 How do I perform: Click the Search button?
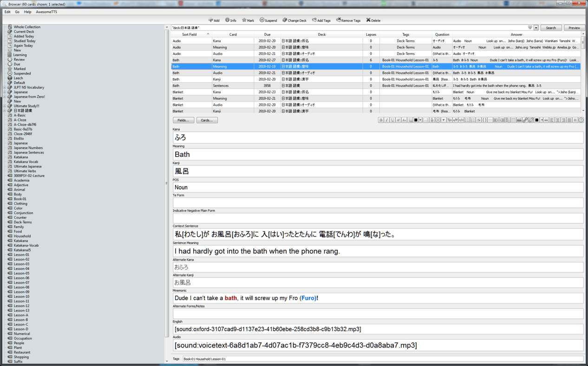(x=551, y=28)
